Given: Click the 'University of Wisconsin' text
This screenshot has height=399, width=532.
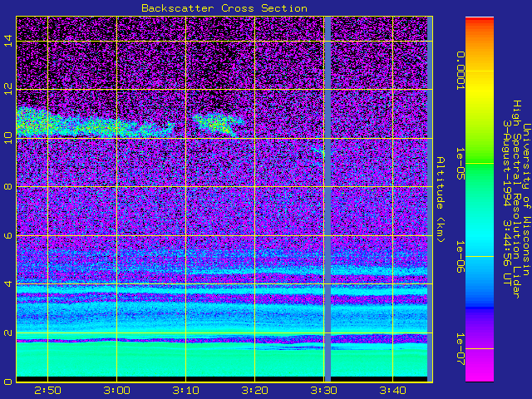Looking at the screenshot, I should pyautogui.click(x=526, y=199).
